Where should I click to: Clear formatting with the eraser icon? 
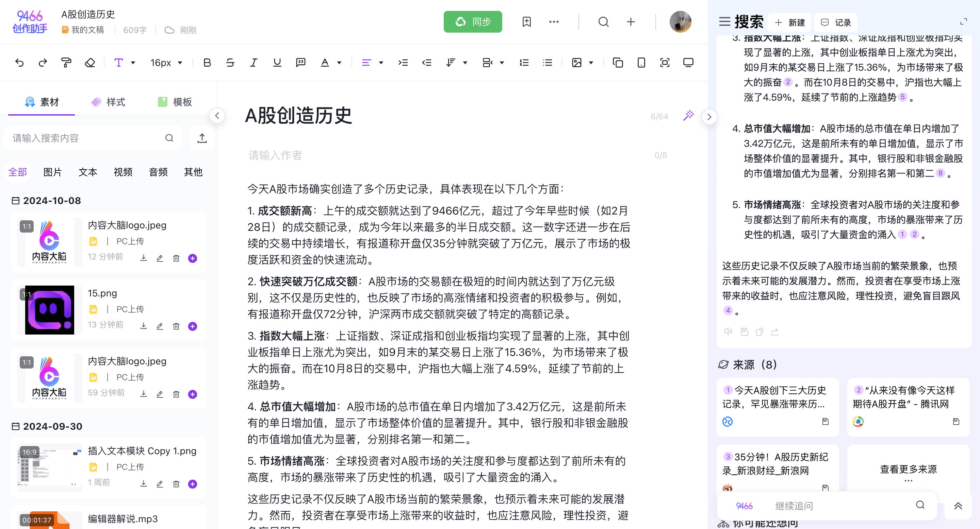pos(90,63)
